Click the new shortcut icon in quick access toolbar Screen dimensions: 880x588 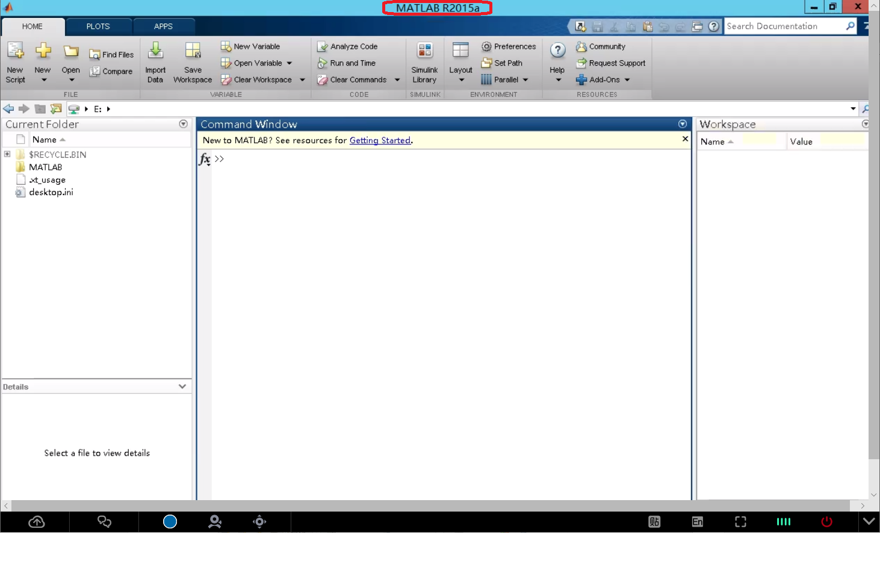click(580, 26)
